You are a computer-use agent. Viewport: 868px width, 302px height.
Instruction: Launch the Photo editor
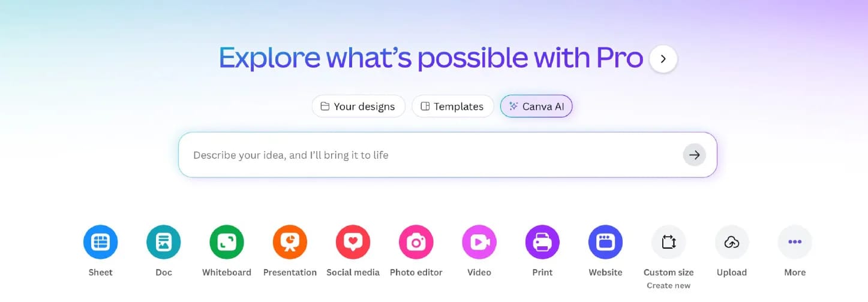[x=416, y=242]
